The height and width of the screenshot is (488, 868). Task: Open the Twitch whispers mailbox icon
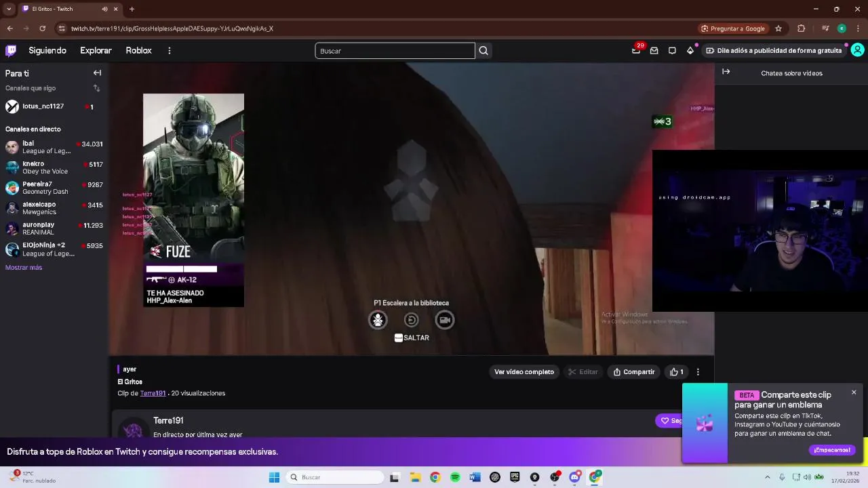654,50
